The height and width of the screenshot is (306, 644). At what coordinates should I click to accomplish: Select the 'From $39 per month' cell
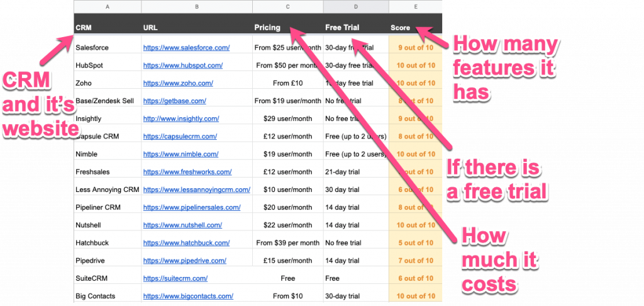click(288, 239)
